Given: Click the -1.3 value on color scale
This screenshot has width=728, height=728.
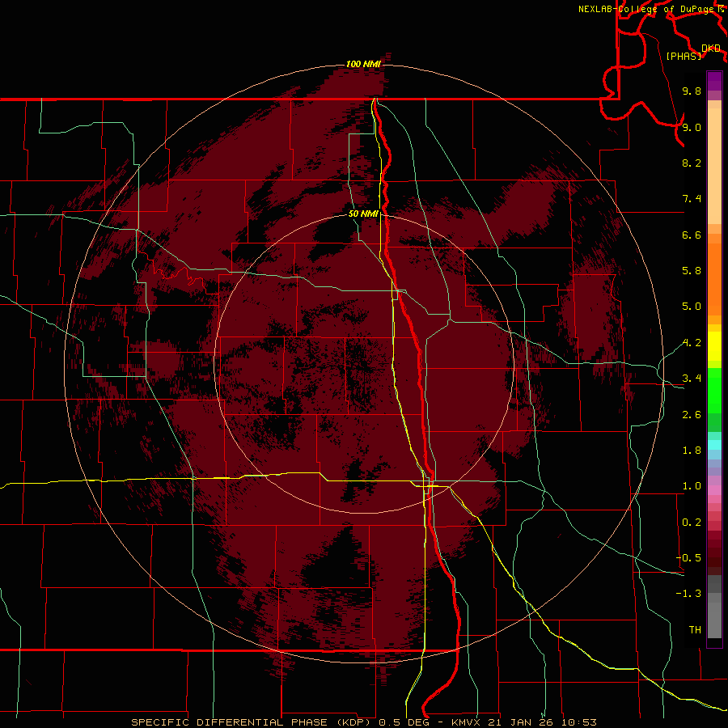Looking at the screenshot, I should 688,594.
